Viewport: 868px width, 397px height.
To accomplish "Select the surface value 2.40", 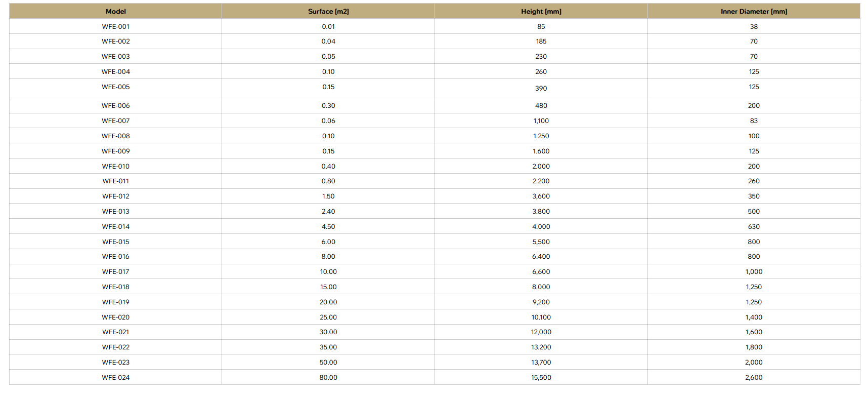I will coord(328,212).
